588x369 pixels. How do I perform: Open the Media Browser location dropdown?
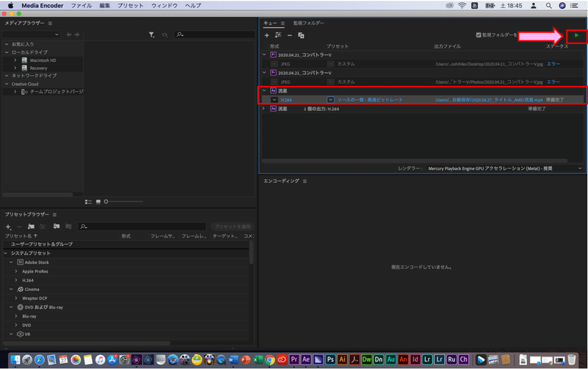tap(31, 35)
